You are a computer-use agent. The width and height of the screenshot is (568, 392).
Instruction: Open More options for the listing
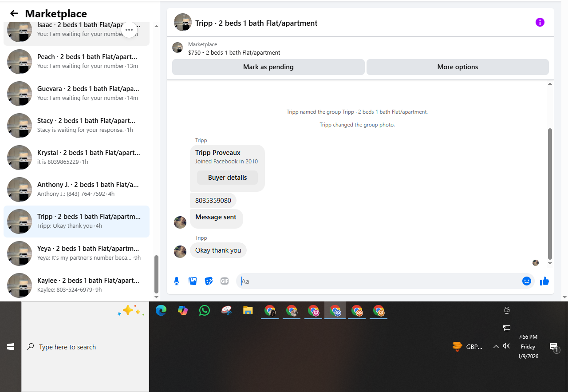(458, 67)
